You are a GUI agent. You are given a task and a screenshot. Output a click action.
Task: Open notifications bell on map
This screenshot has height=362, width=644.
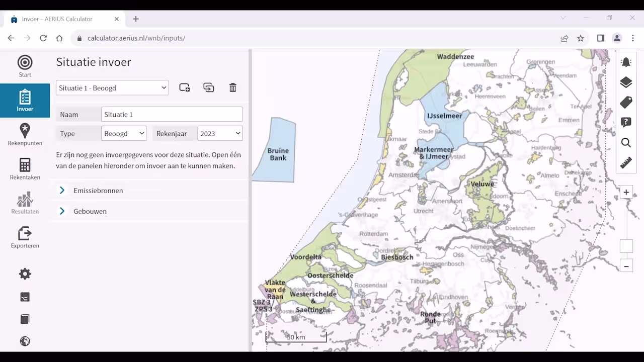click(x=626, y=62)
